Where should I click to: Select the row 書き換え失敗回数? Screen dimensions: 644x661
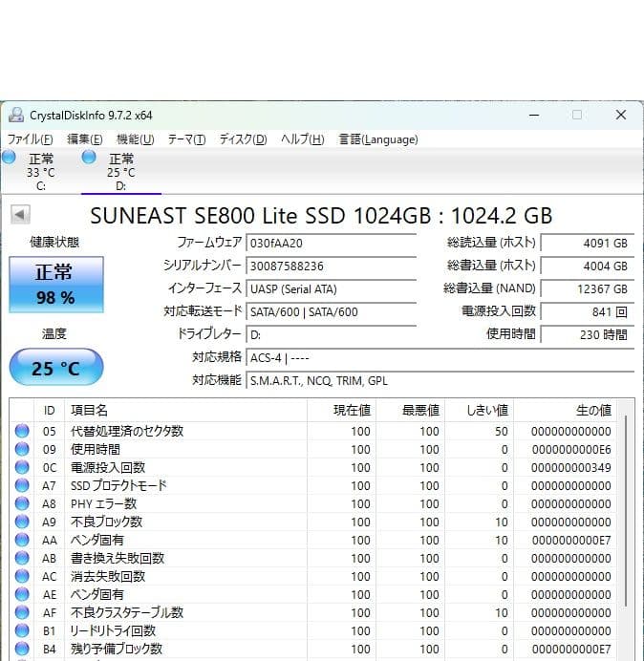[x=313, y=558]
